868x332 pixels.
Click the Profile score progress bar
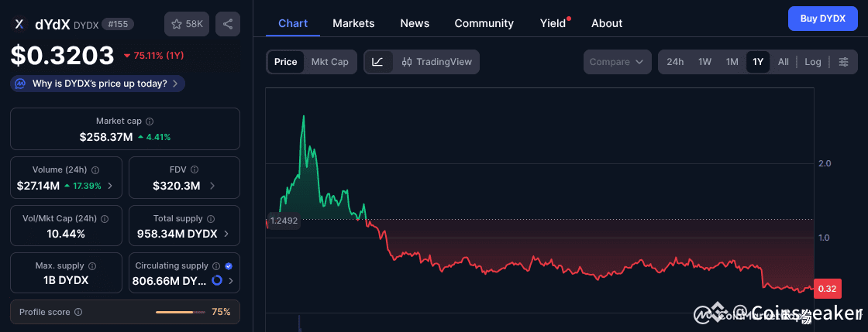pos(179,312)
